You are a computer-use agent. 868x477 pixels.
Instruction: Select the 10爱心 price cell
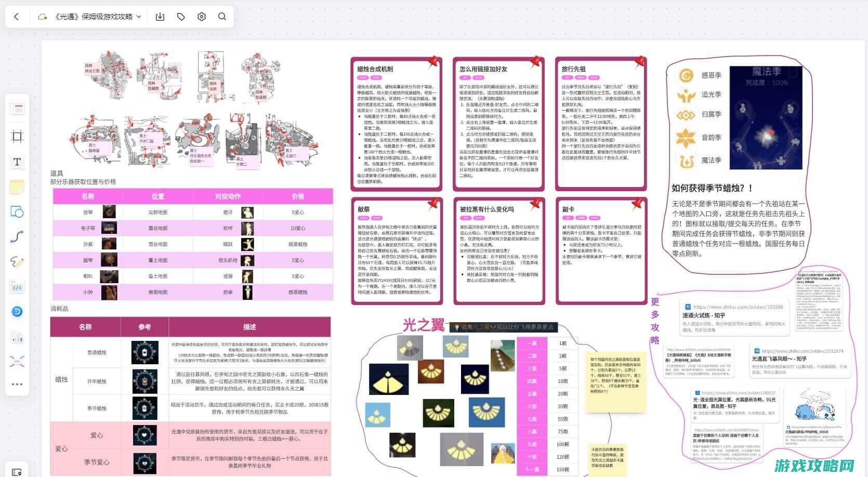298,228
